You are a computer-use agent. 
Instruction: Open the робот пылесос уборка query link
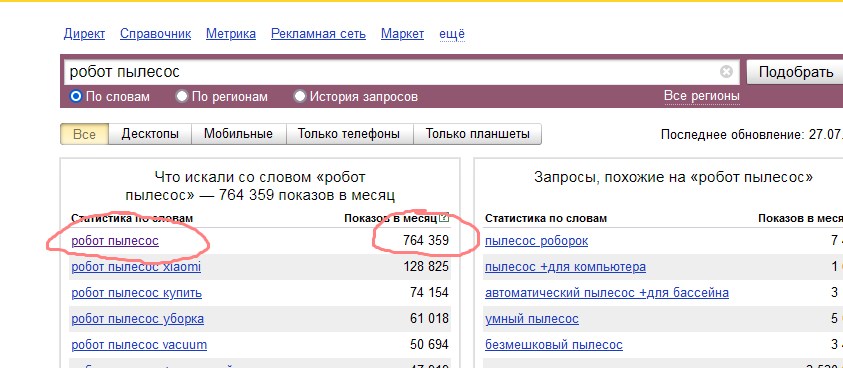pyautogui.click(x=138, y=319)
